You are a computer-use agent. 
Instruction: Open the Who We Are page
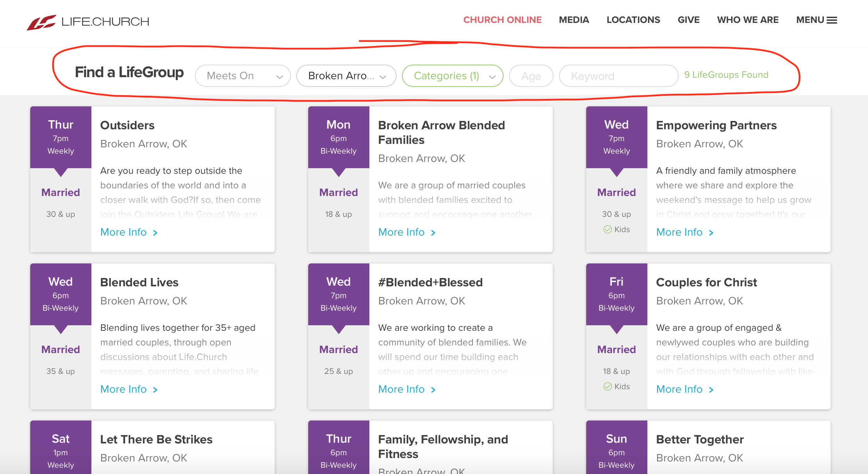pyautogui.click(x=748, y=20)
